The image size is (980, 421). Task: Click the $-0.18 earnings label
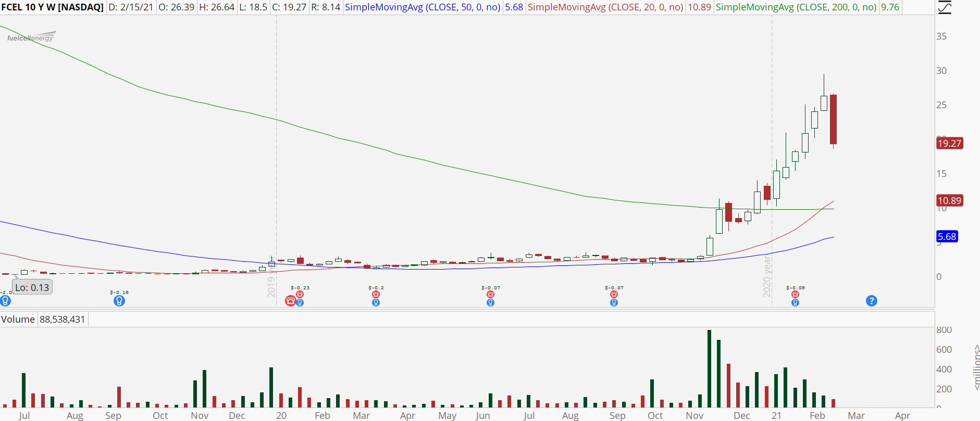[119, 292]
